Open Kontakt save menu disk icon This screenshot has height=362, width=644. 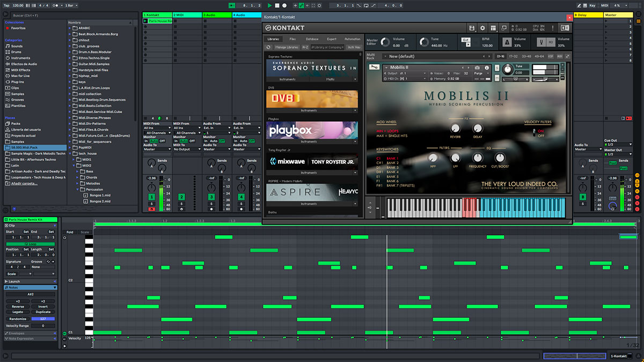[472, 28]
